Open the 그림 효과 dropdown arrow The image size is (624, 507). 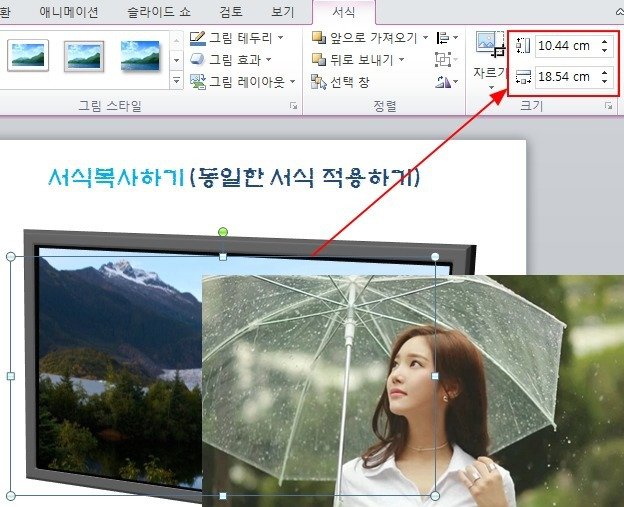[269, 60]
